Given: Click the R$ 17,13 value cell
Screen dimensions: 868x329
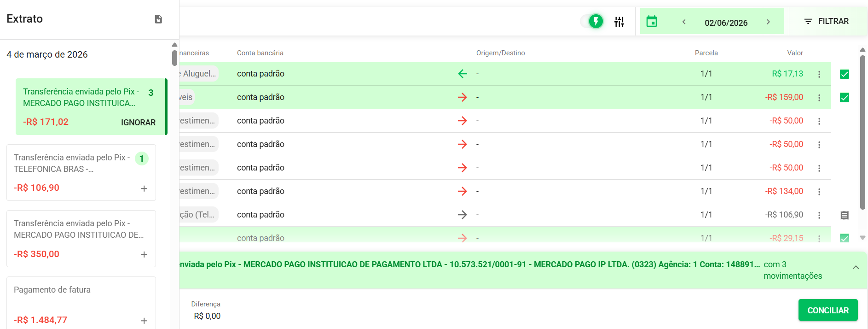Looking at the screenshot, I should (x=787, y=74).
